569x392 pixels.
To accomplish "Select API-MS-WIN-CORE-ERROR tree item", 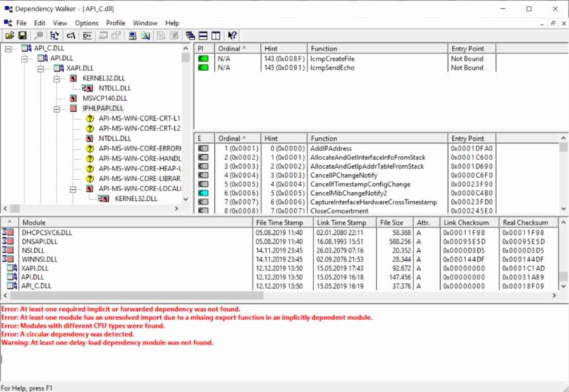I will 140,148.
